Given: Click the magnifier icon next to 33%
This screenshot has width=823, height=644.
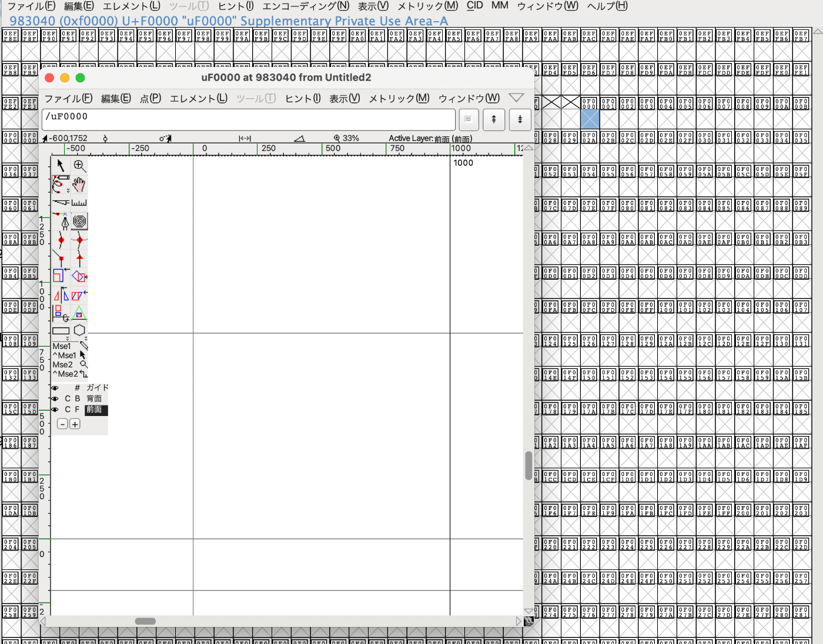Looking at the screenshot, I should point(337,139).
